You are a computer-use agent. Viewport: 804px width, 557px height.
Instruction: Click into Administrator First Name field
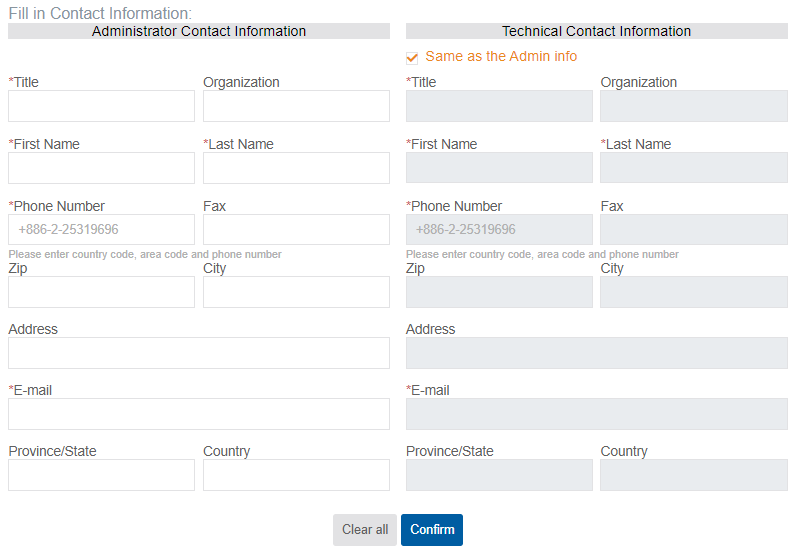point(102,168)
